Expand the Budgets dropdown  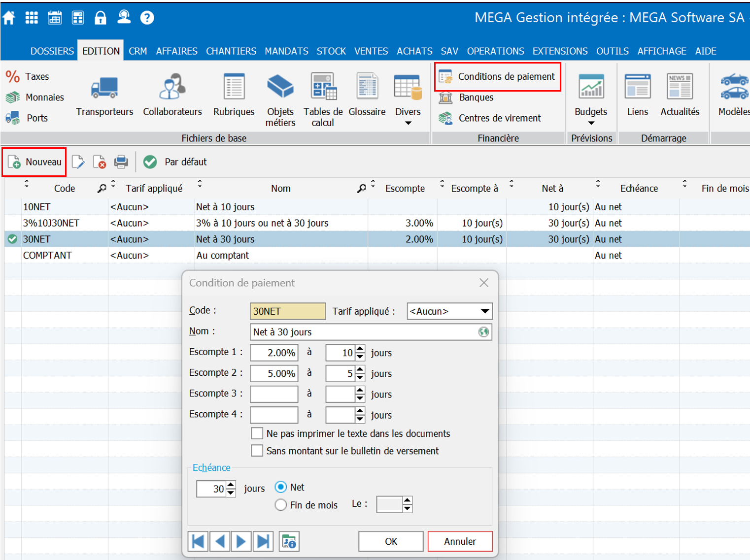click(591, 123)
